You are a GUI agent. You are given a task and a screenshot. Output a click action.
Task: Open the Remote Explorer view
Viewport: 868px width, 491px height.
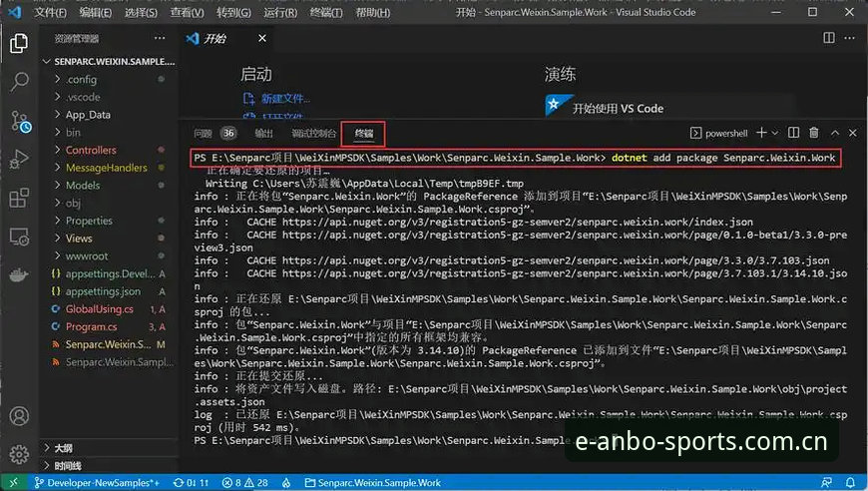click(x=19, y=237)
